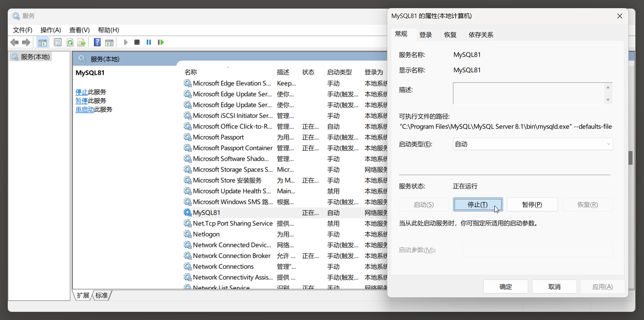Click gear icon of Microsoft Update Health
644x320 pixels.
(187, 191)
